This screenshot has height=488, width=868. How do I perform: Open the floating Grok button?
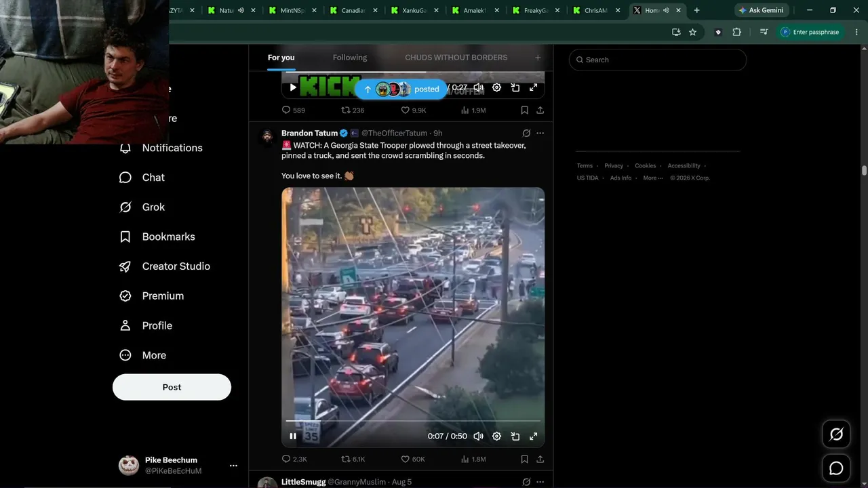(x=836, y=434)
